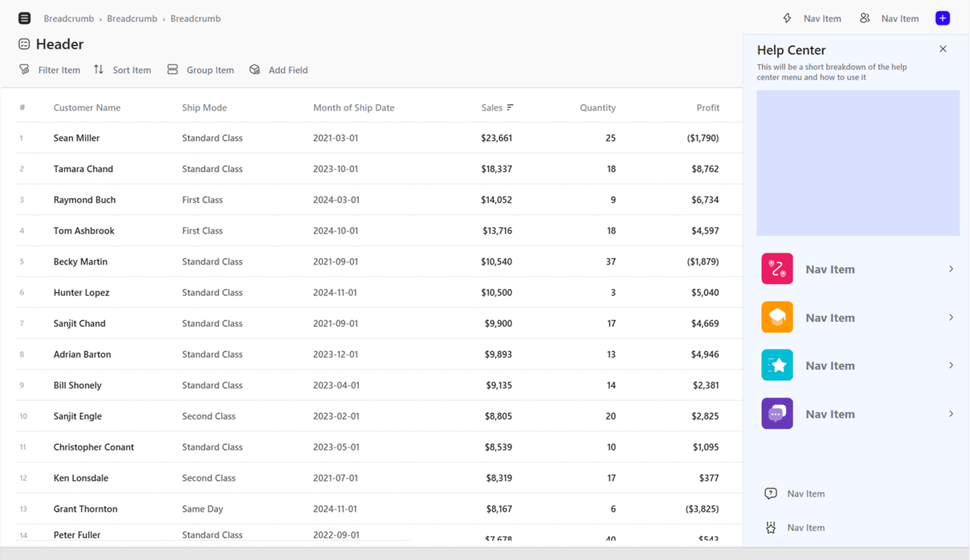Click the Add Field button
970x560 pixels.
tap(278, 70)
